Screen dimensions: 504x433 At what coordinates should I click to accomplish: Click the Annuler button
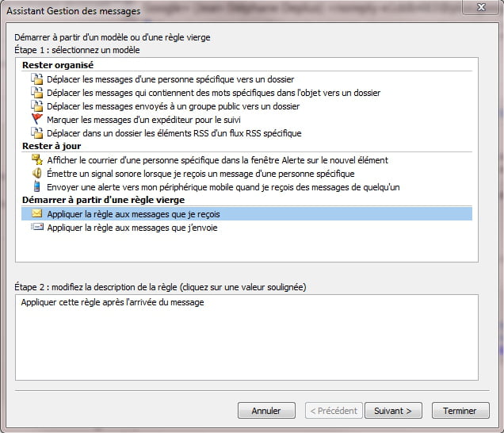pyautogui.click(x=266, y=411)
